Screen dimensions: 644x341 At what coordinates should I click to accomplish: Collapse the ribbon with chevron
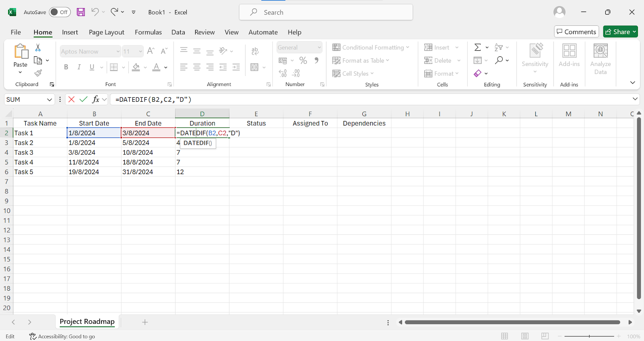[x=633, y=82]
